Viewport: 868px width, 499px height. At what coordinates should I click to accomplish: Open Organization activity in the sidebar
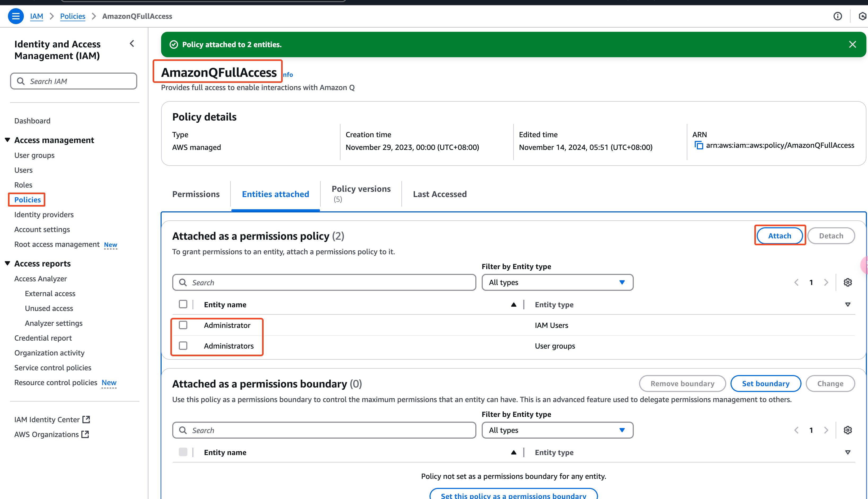pyautogui.click(x=49, y=353)
